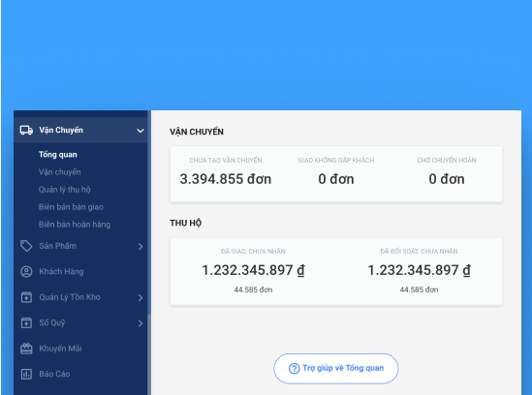Screen dimensions: 532x395
Task: Click 44.585 đơn under Đã đối soát
Action: (x=419, y=289)
